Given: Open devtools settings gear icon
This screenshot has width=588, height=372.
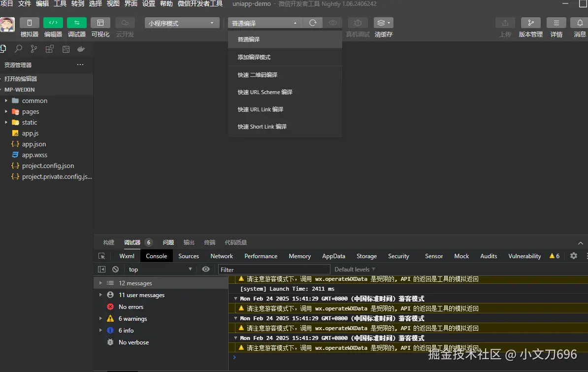Looking at the screenshot, I should click(574, 256).
